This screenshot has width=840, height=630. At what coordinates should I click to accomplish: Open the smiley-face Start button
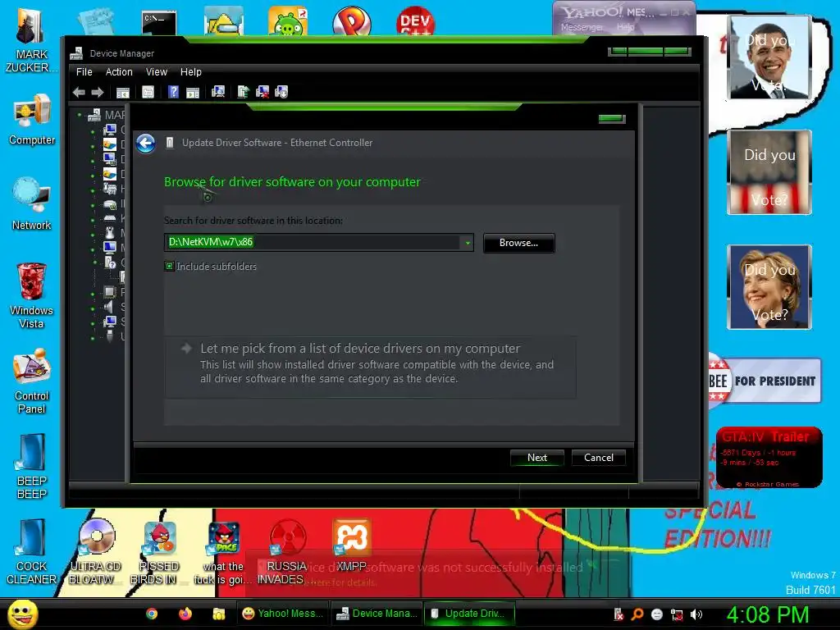pyautogui.click(x=22, y=614)
